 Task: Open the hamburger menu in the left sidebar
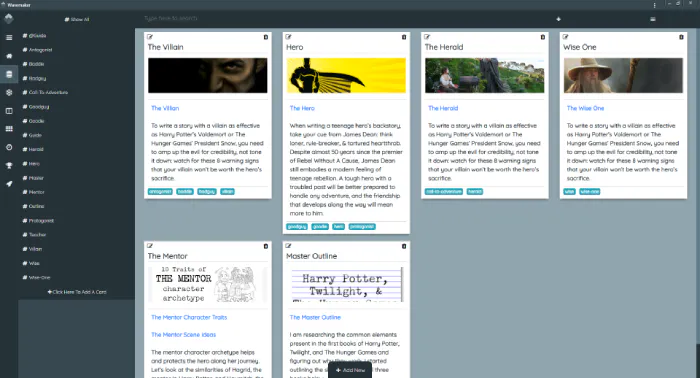coord(9,37)
